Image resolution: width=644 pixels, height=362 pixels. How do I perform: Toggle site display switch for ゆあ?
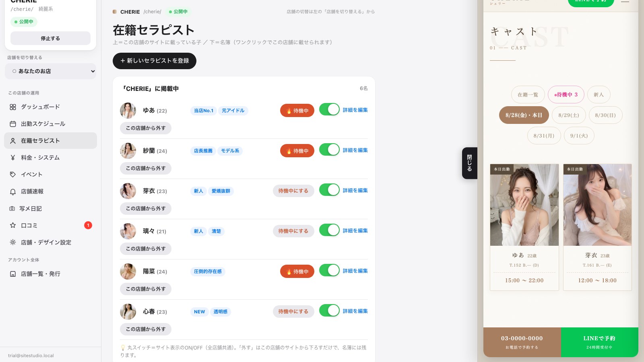coord(330,109)
